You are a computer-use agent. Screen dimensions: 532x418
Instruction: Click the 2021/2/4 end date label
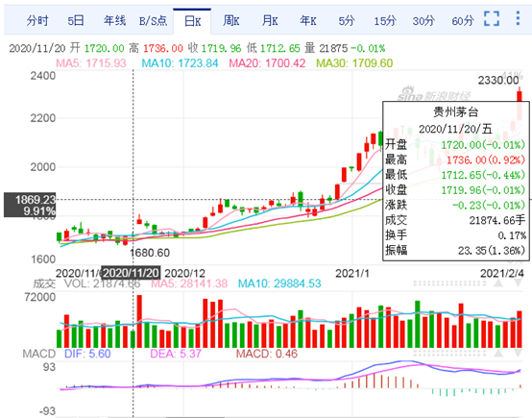point(502,273)
